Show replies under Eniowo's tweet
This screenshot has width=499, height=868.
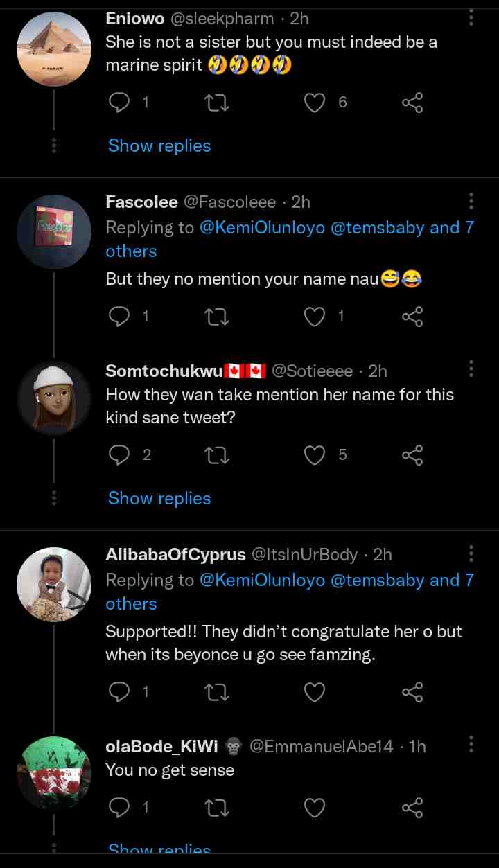pos(159,146)
